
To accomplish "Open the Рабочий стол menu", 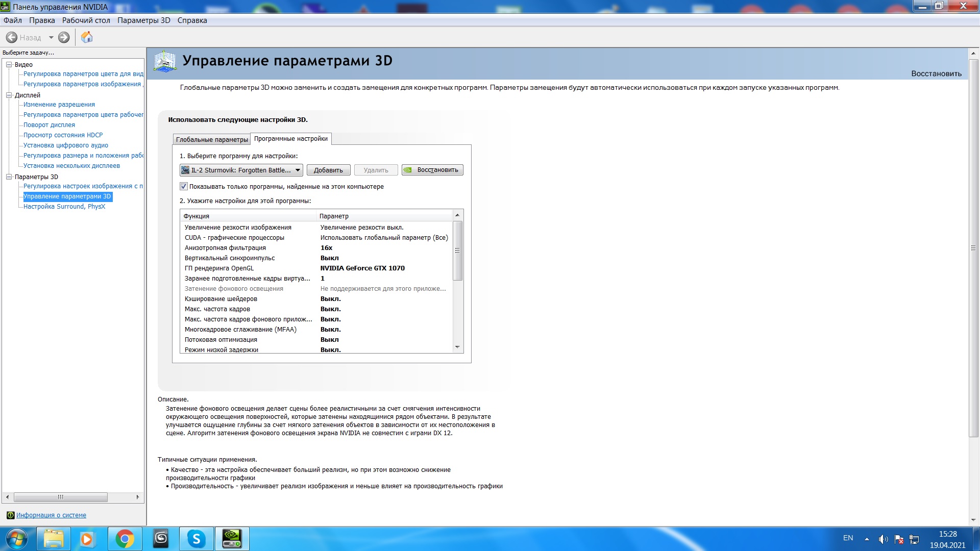I will [86, 20].
